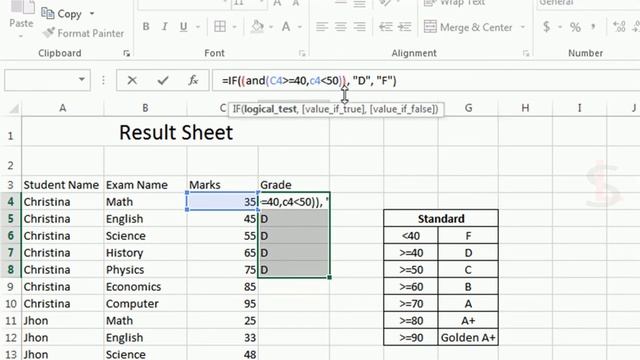Click the History cell
The width and height of the screenshot is (640, 360).
[145, 253]
